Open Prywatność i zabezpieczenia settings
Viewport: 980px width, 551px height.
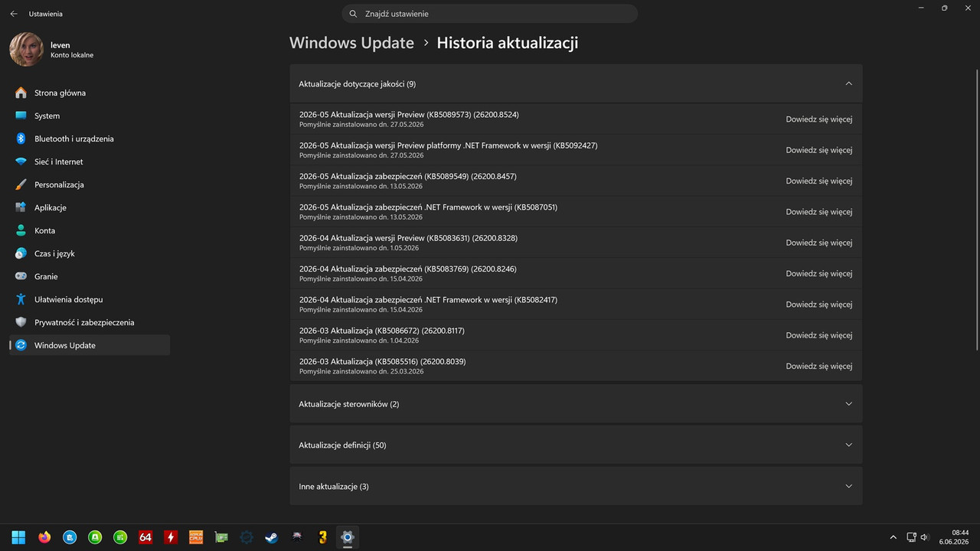(90, 322)
